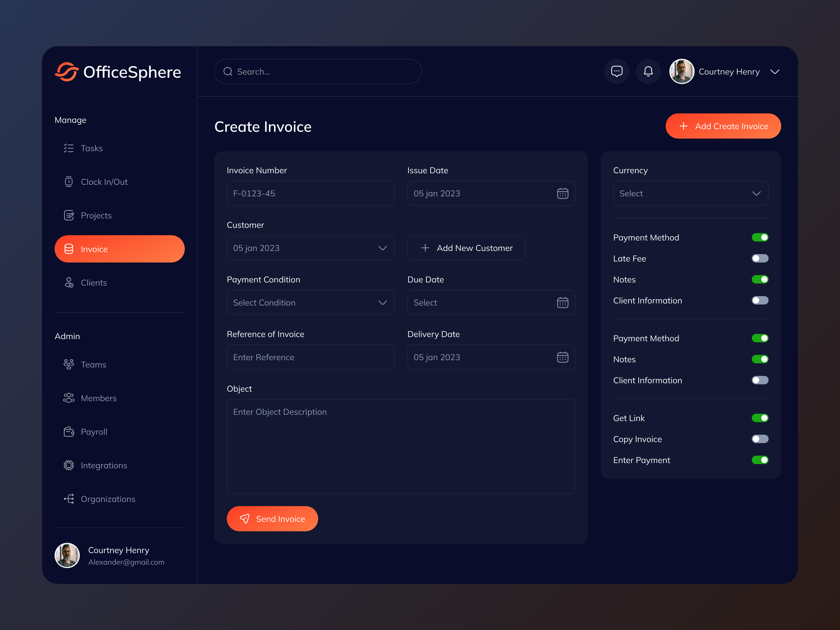Turn on Copy Invoice toggle
Image resolution: width=840 pixels, height=630 pixels.
[x=760, y=439]
